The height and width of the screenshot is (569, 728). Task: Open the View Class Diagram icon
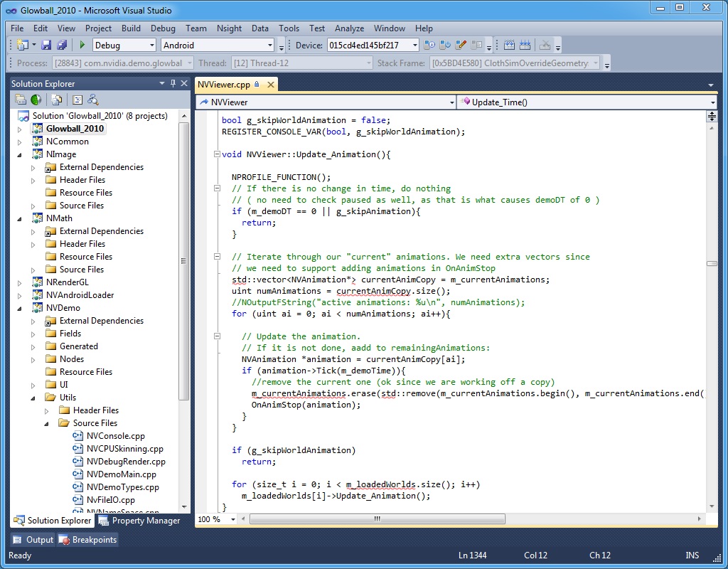point(93,100)
